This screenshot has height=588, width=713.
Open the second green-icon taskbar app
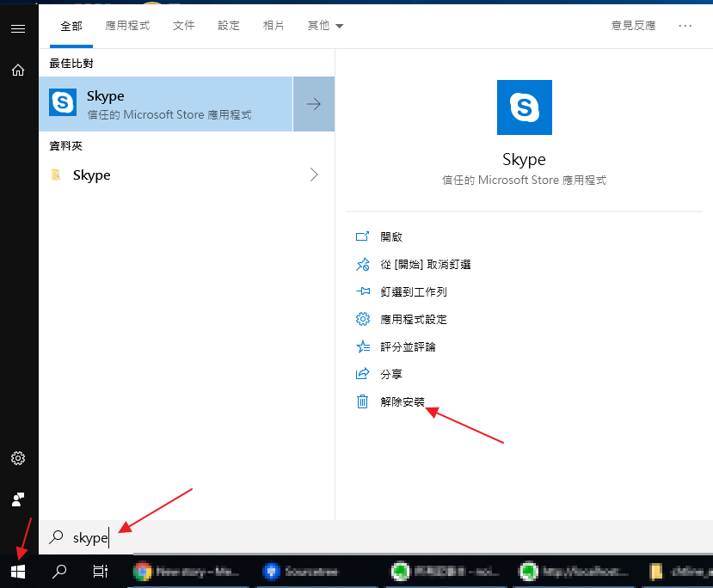pyautogui.click(x=574, y=572)
